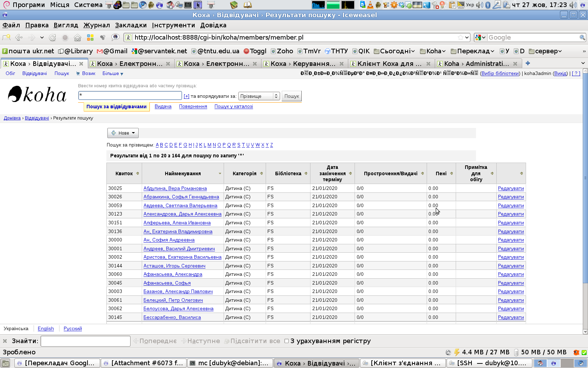Expand advanced search options [+]
The image size is (588, 368).
tap(186, 96)
